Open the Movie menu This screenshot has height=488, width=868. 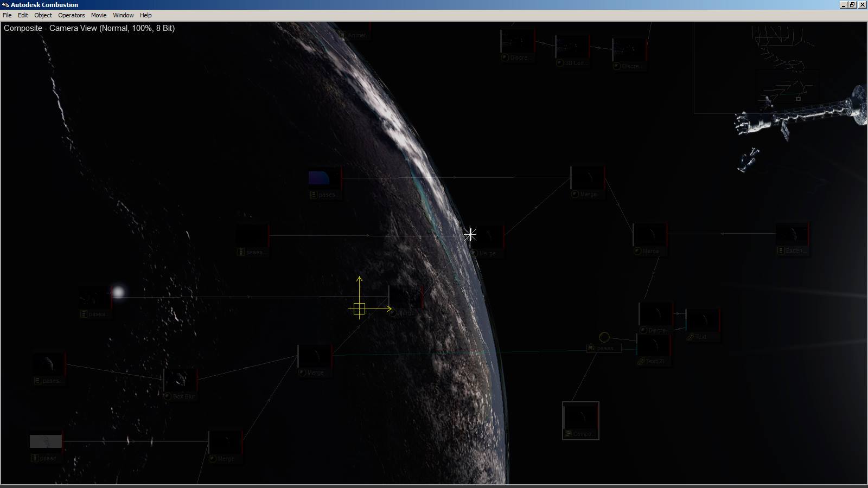coord(99,15)
